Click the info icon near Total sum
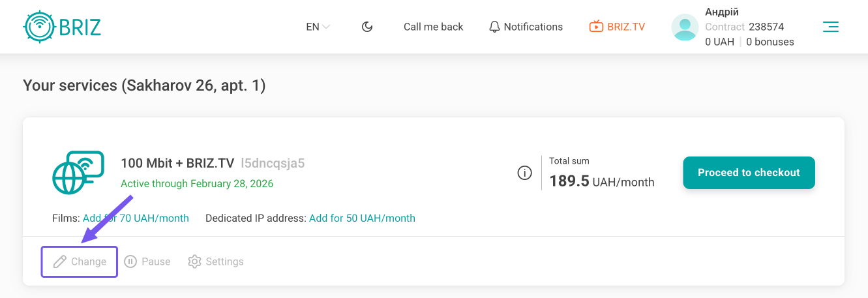Screen dimensions: 868x298 coord(524,173)
